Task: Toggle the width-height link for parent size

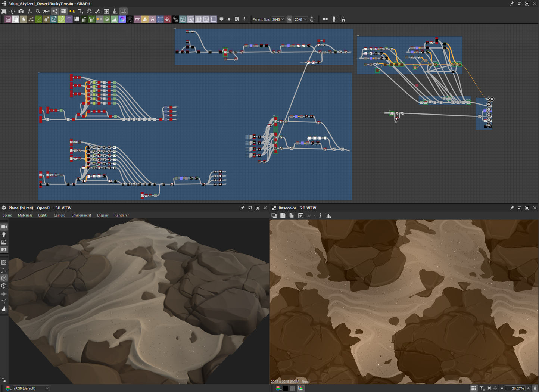Action: (x=289, y=19)
